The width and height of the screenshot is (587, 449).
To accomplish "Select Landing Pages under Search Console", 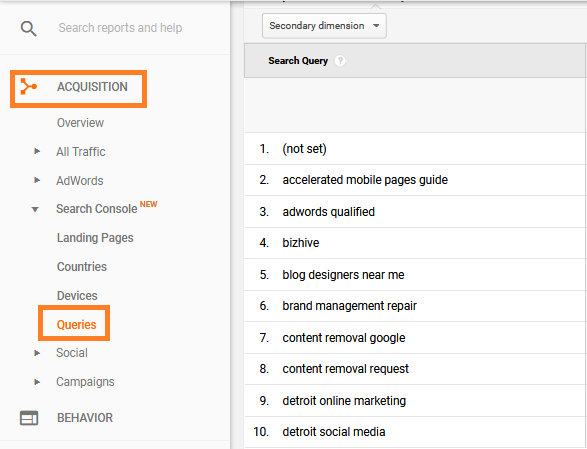I will pos(95,238).
